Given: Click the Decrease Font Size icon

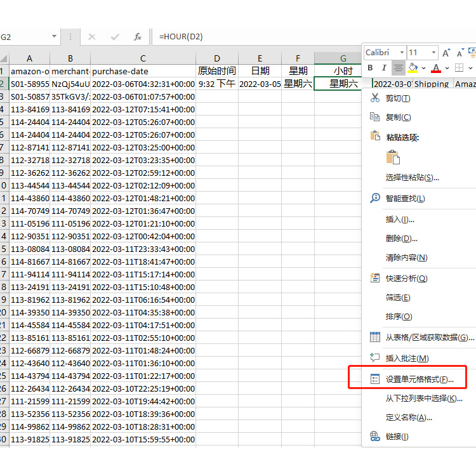Looking at the screenshot, I should pos(459,53).
